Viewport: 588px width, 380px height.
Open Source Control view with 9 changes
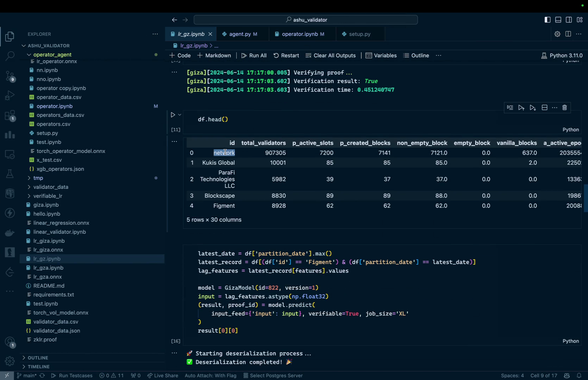click(10, 76)
